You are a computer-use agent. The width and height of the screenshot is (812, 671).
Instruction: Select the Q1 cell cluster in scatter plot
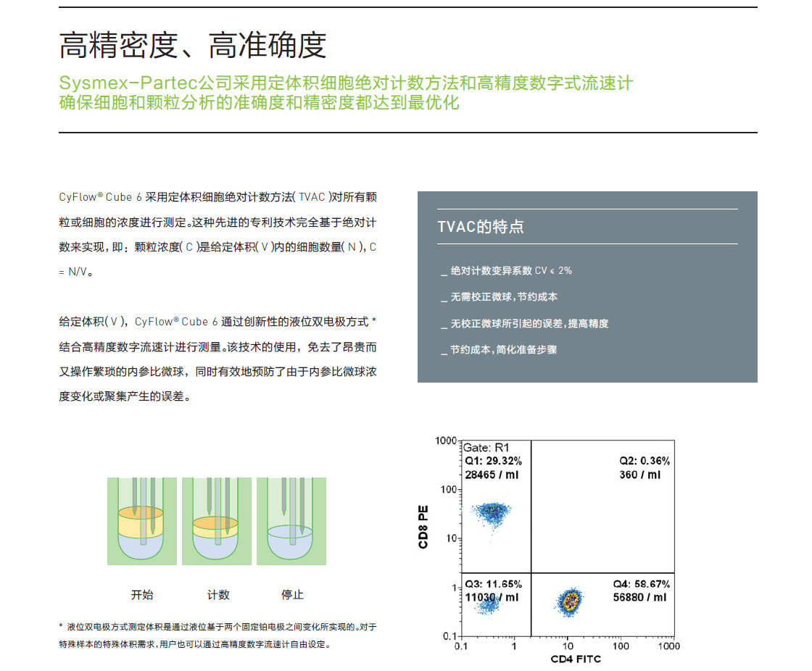pos(492,513)
